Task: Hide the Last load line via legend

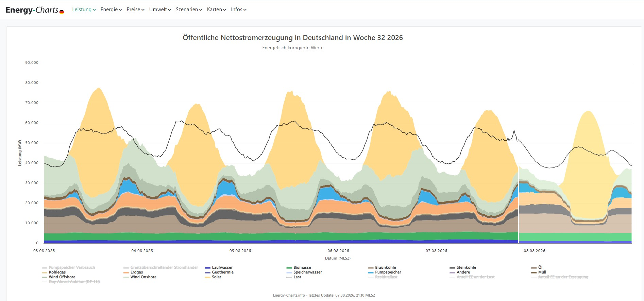Action: [294, 277]
